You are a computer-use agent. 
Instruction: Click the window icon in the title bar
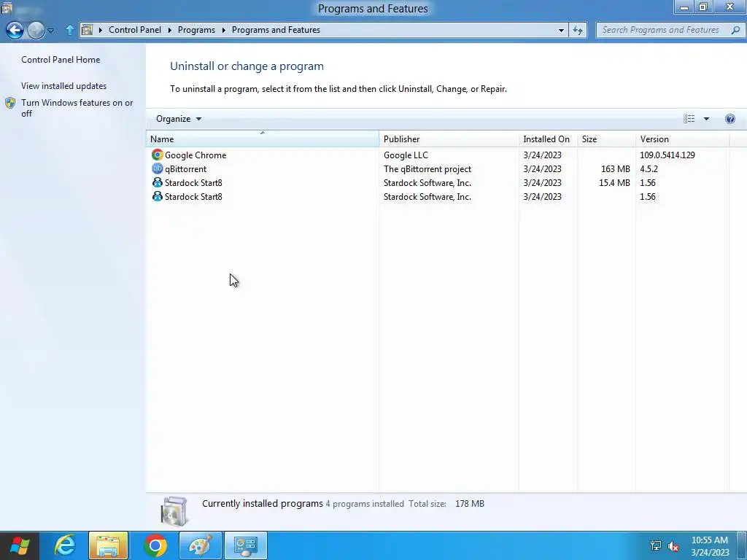coord(6,7)
